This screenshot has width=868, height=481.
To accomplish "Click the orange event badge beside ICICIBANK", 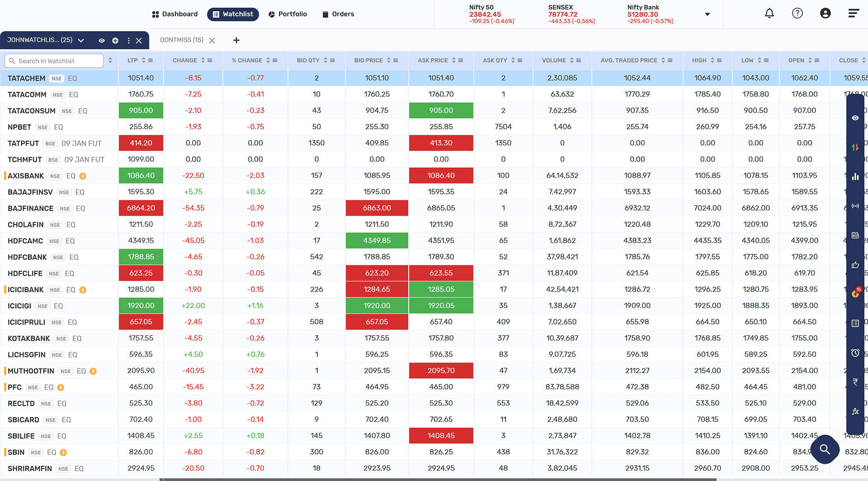I will coord(83,290).
